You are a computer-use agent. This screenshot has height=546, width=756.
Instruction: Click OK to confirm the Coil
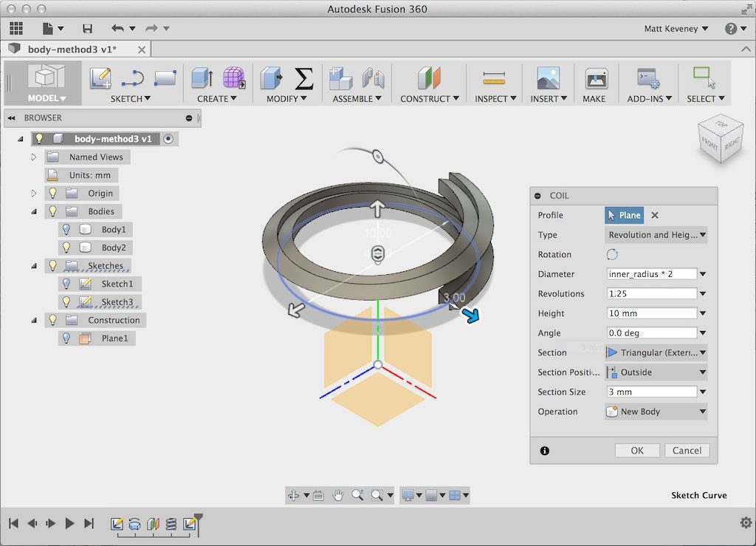click(636, 450)
